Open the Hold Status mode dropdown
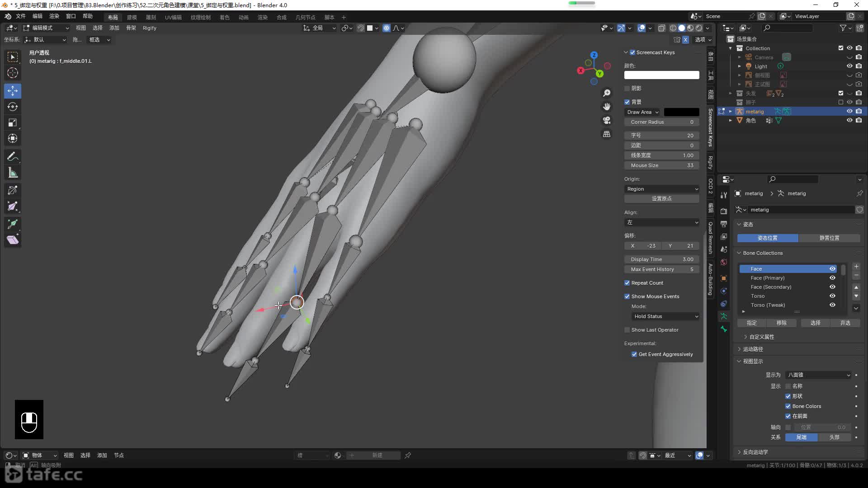Image resolution: width=868 pixels, height=488 pixels. coord(665,316)
